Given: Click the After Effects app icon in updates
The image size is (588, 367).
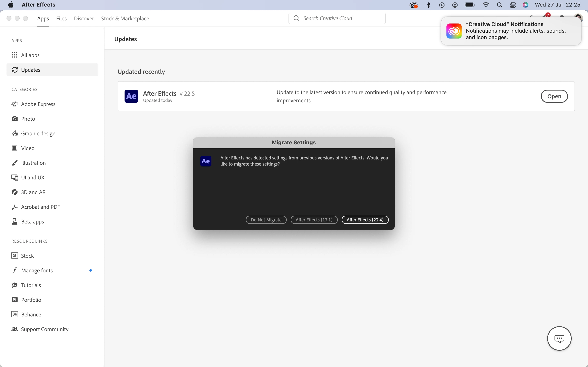Looking at the screenshot, I should click(131, 96).
